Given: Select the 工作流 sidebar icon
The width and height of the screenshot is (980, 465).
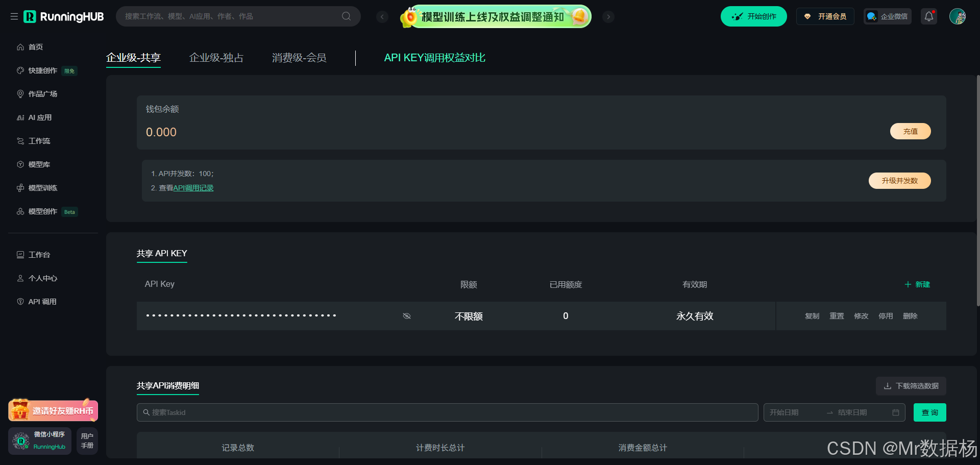Looking at the screenshot, I should [x=20, y=141].
